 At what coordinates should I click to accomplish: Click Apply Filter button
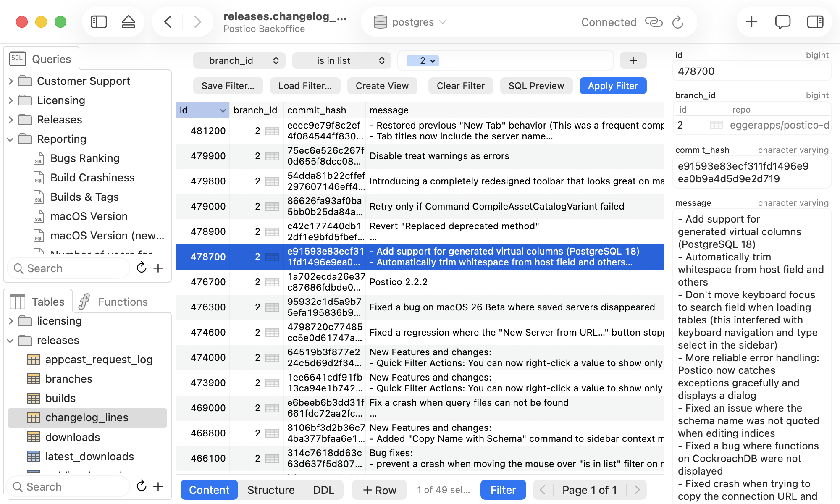coord(613,86)
